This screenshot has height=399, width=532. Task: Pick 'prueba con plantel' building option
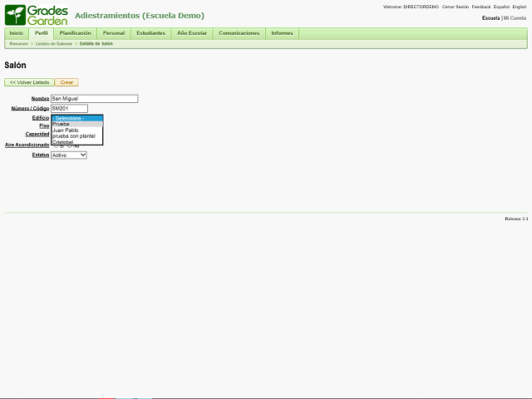73,135
